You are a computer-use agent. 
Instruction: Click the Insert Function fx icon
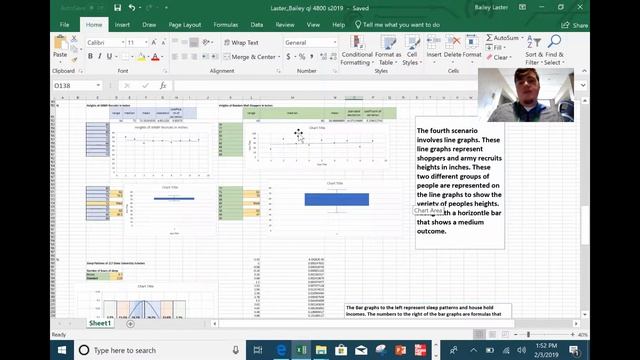tap(163, 85)
